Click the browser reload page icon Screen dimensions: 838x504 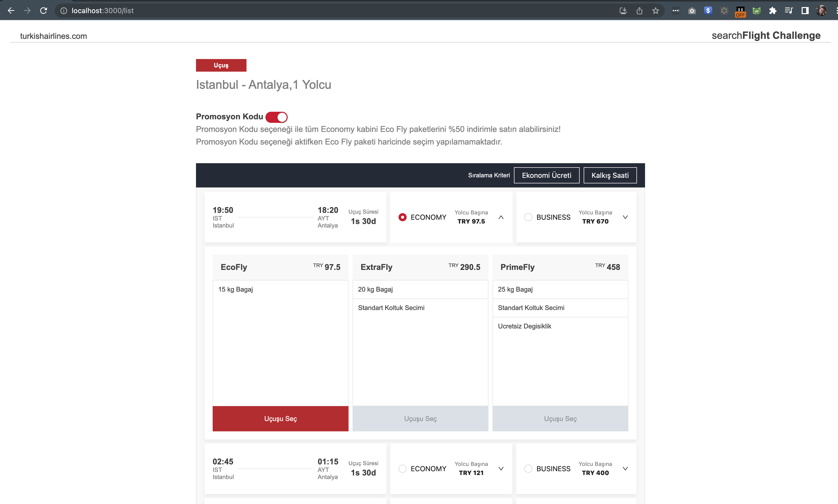click(43, 11)
